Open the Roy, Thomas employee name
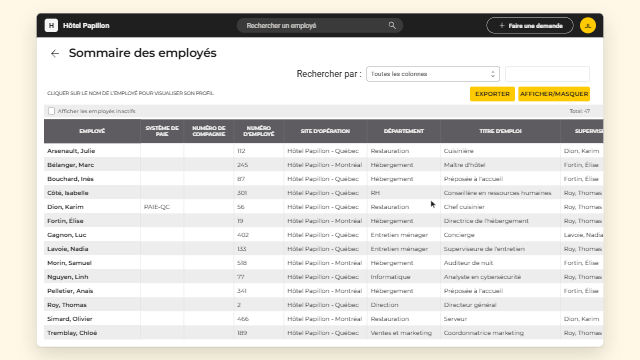The image size is (640, 360). tap(67, 305)
